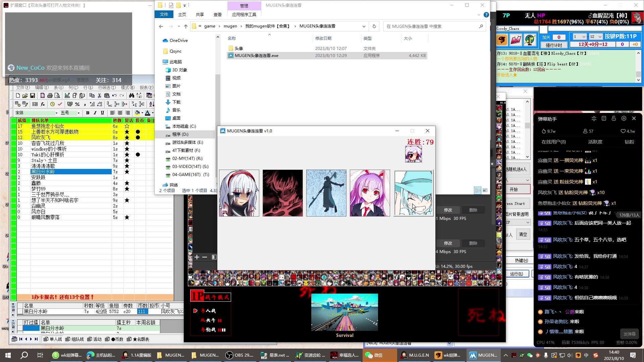
Task: Switch Explorer to large icons view
Action: pyautogui.click(x=485, y=190)
